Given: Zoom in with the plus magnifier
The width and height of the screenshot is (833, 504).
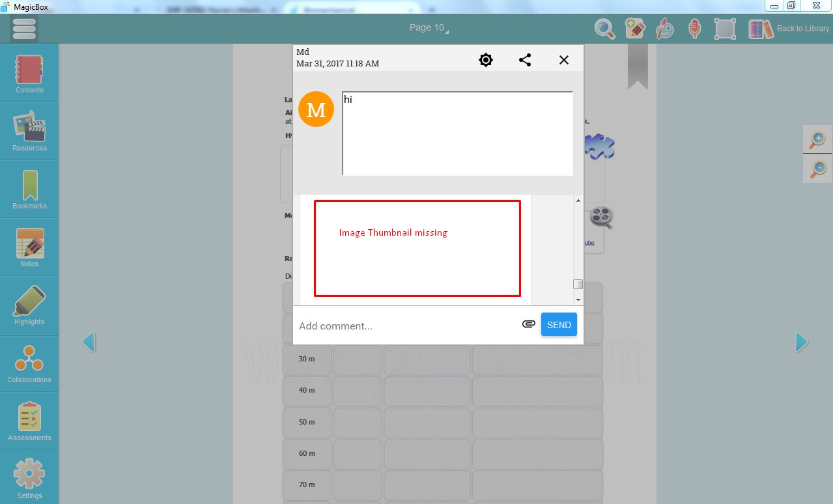Looking at the screenshot, I should click(817, 139).
